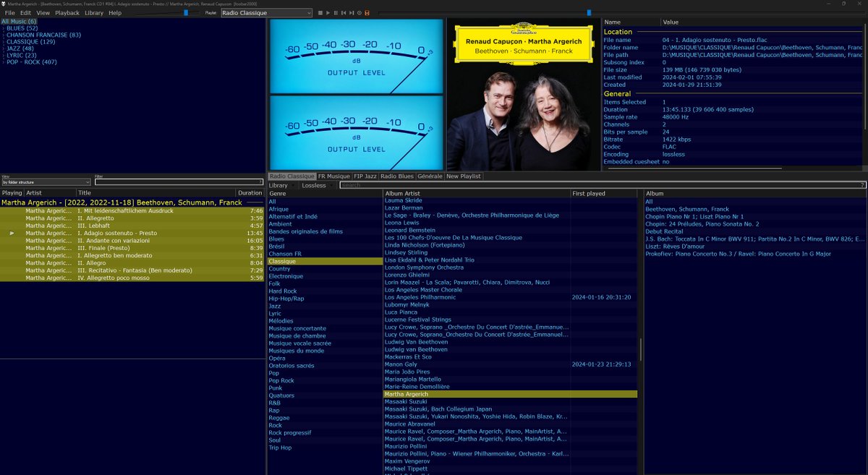868x475 pixels.
Task: Select 'Musique de chambre' genre
Action: click(x=325, y=335)
